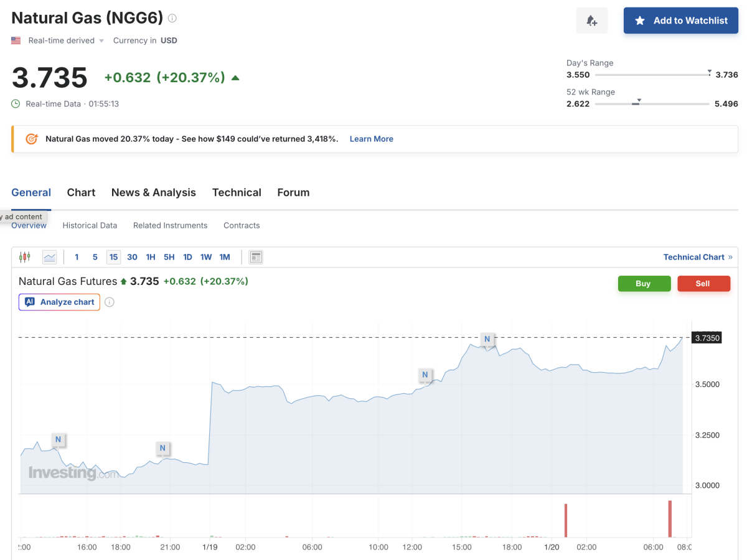The image size is (747, 560).
Task: Select the 1-minute interval
Action: 77,257
